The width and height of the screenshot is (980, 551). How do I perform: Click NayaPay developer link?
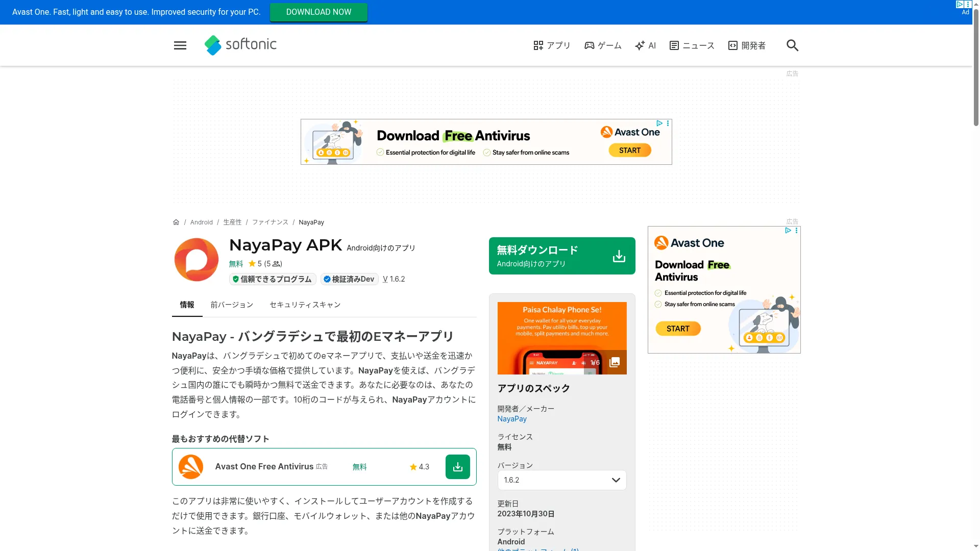point(512,419)
